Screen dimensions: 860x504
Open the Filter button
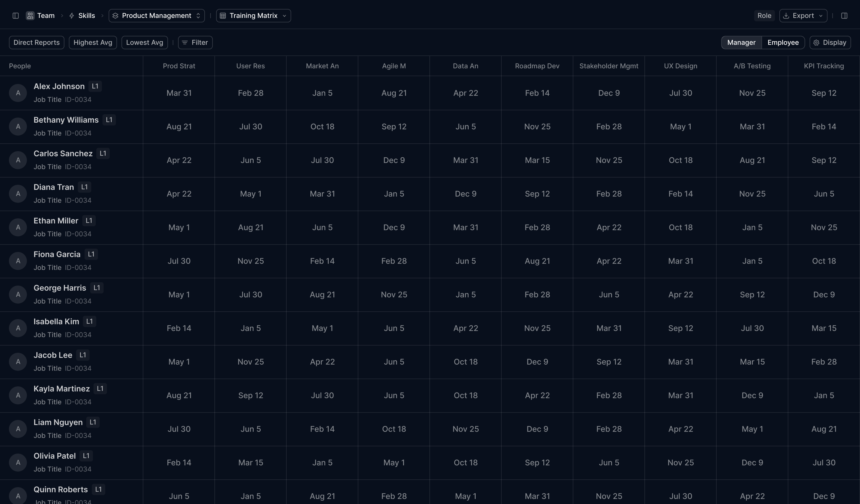(195, 43)
